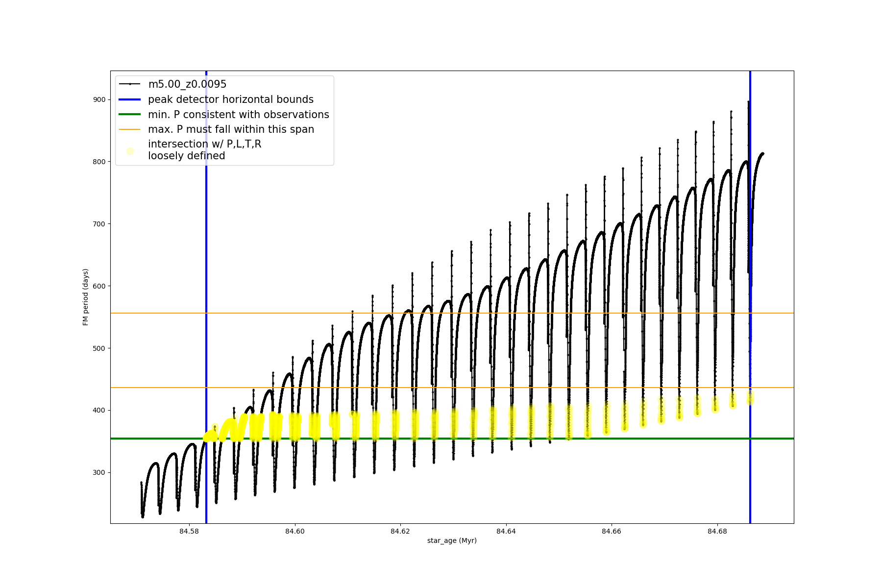This screenshot has height=588, width=882.
Task: Click the orange line sample in the legend
Action: point(130,129)
